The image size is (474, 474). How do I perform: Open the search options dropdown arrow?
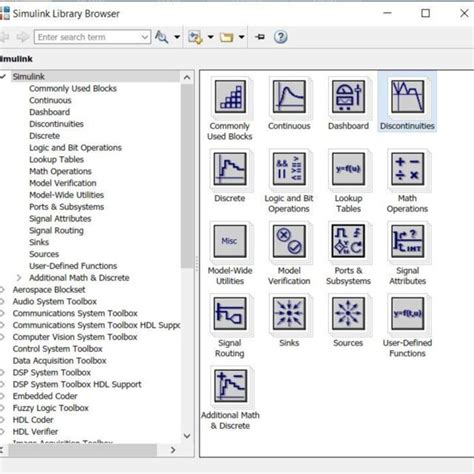click(177, 37)
